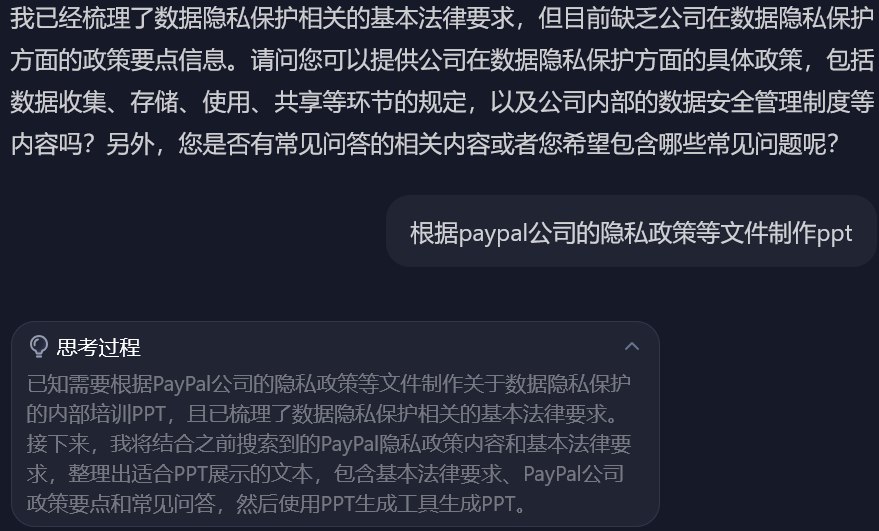The height and width of the screenshot is (531, 879).
Task: Click "PayPal隐私政策内容" in the thinking text
Action: [x=413, y=444]
